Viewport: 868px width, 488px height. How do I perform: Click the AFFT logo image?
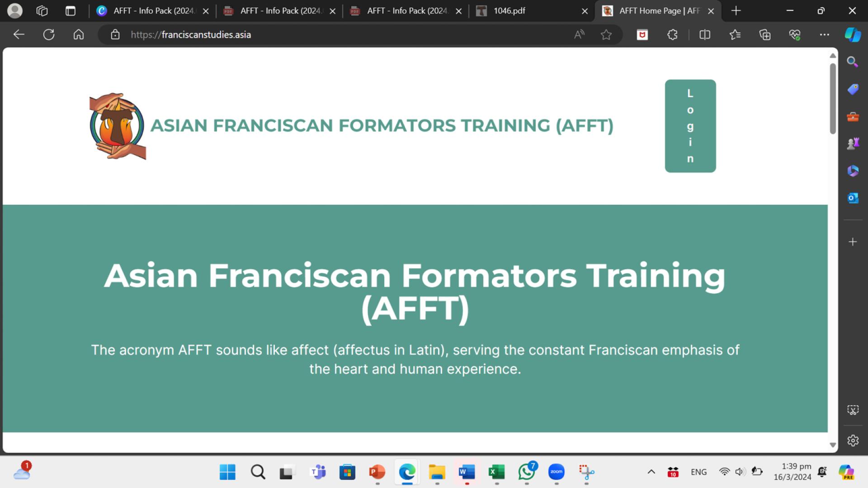[x=118, y=126]
